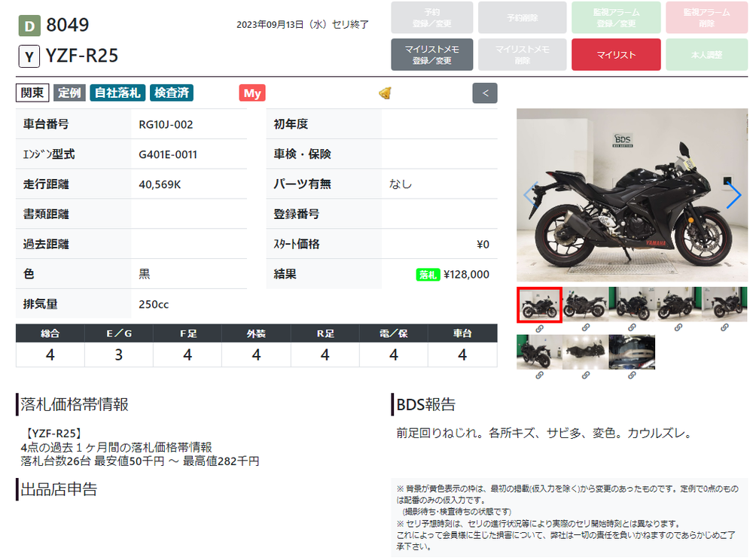Click displacement value 250cc
753x560 pixels.
tap(154, 304)
